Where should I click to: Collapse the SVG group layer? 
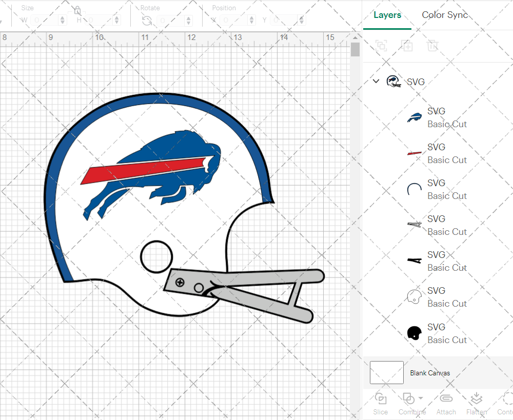(376, 81)
